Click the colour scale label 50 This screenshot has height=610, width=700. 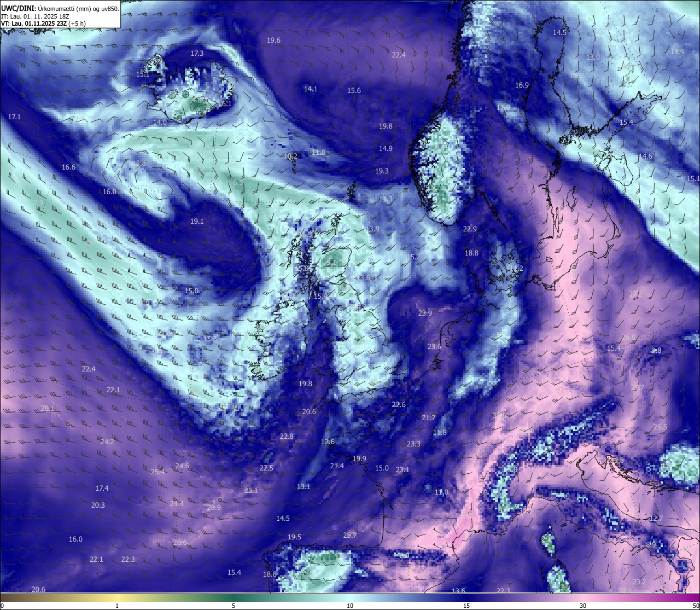click(696, 606)
